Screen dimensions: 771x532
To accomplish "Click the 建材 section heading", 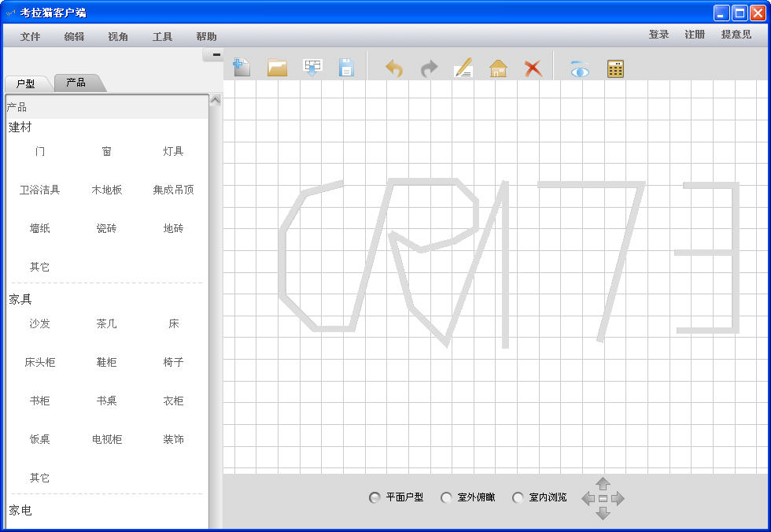I will [x=20, y=127].
